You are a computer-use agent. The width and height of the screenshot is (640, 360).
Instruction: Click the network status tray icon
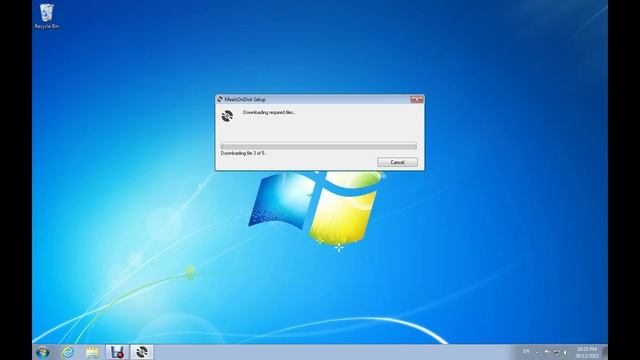(556, 352)
